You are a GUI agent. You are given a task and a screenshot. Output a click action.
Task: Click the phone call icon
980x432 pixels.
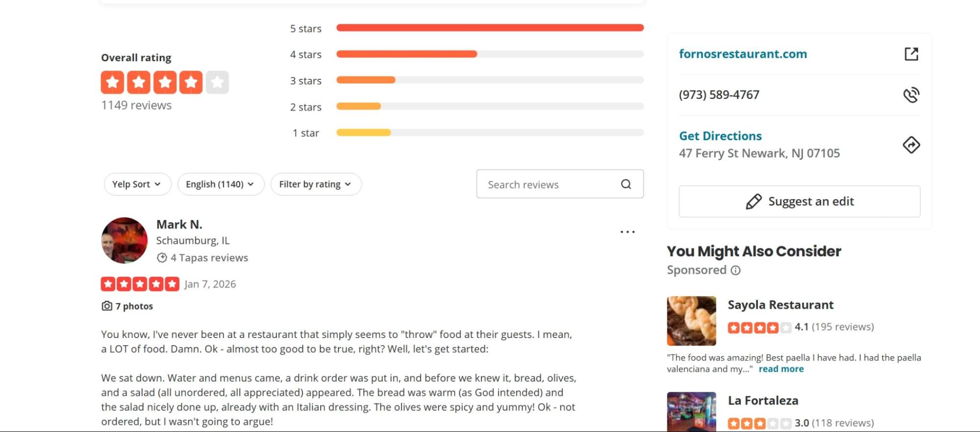tap(911, 95)
